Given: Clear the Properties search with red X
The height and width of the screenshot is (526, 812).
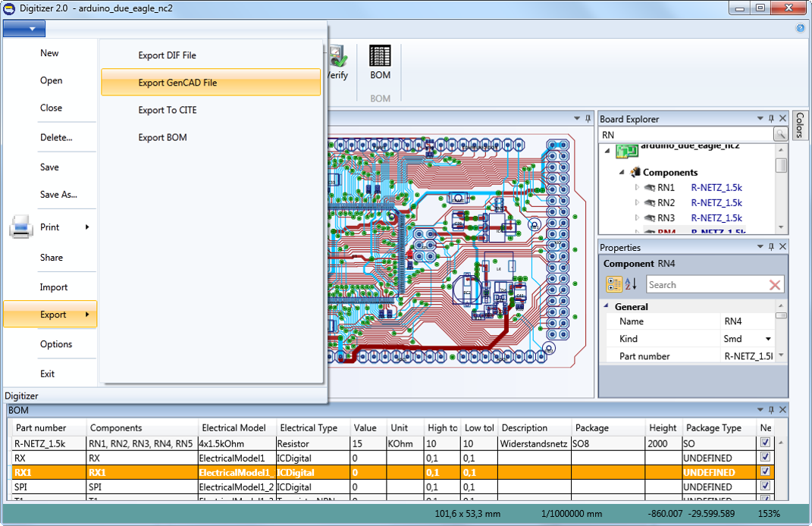Looking at the screenshot, I should point(775,285).
